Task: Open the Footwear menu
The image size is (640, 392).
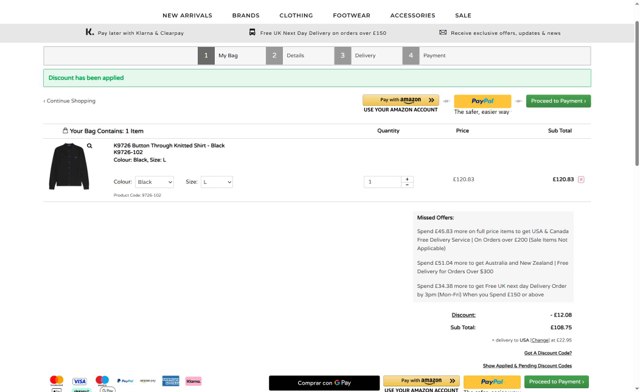Action: [351, 16]
